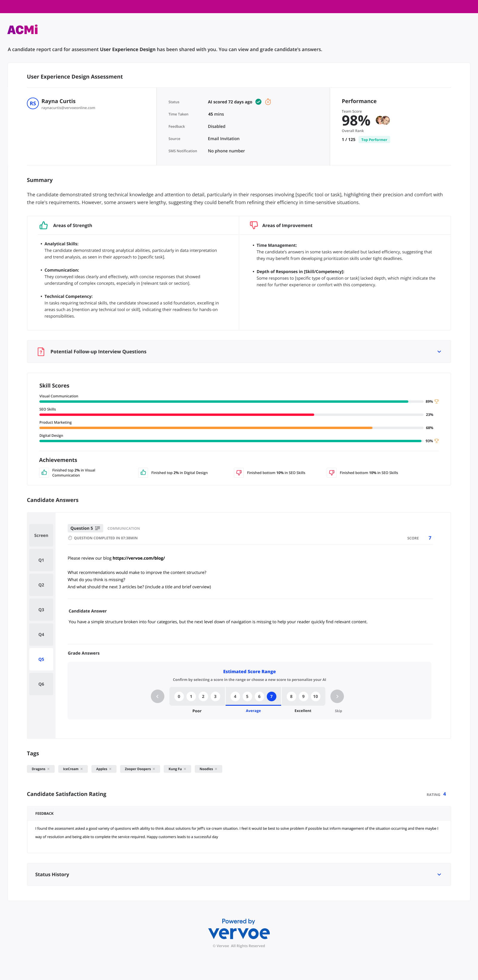This screenshot has height=980, width=478.
Task: Click the Dragons tag label
Action: [39, 769]
